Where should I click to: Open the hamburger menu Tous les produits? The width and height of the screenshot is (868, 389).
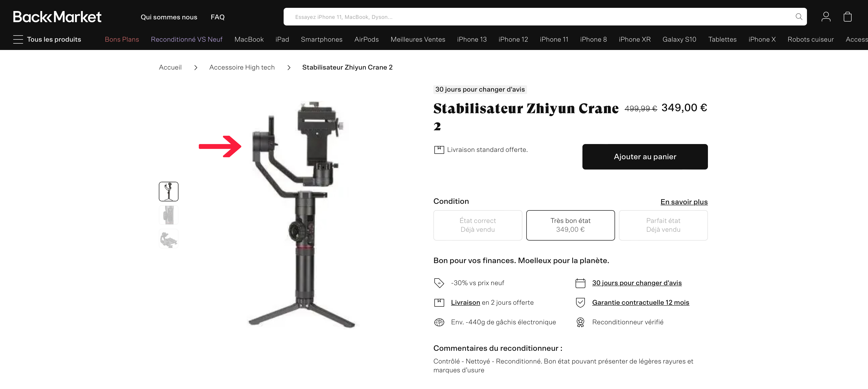pos(47,39)
